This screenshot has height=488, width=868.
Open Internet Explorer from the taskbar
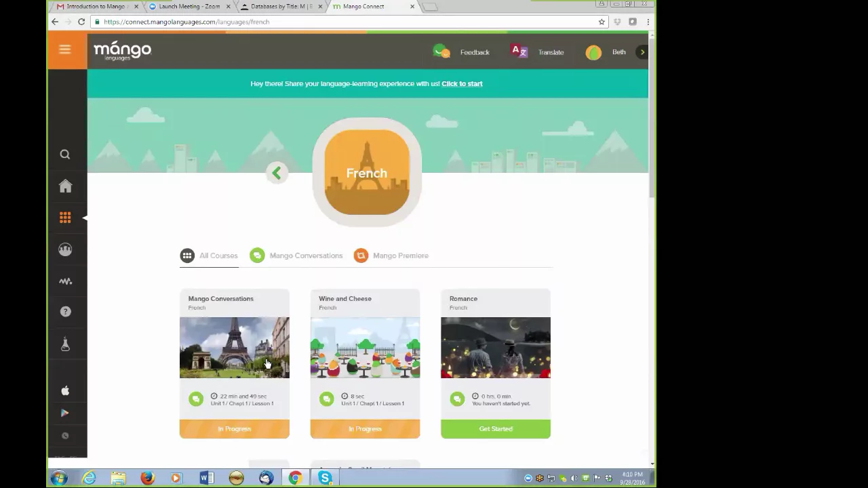tap(89, 478)
